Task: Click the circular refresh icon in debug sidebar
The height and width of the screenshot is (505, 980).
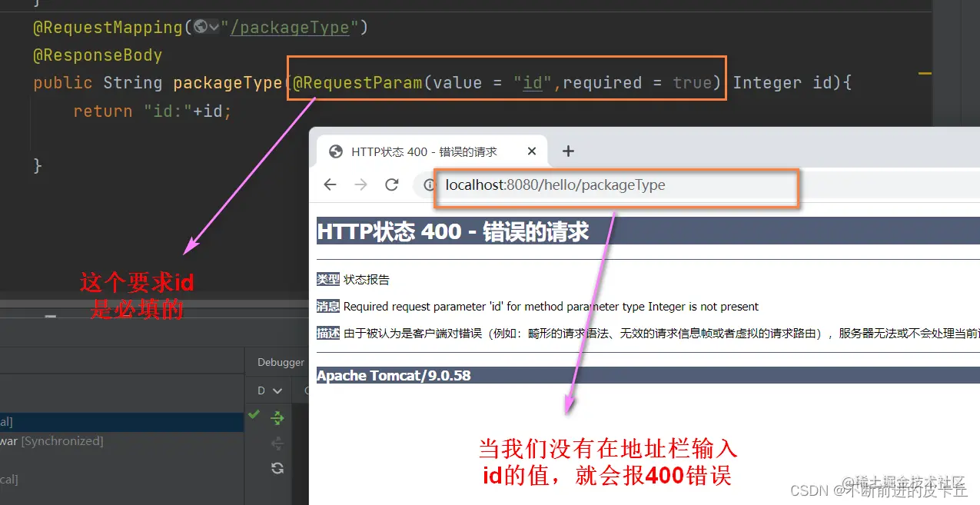Action: [277, 467]
